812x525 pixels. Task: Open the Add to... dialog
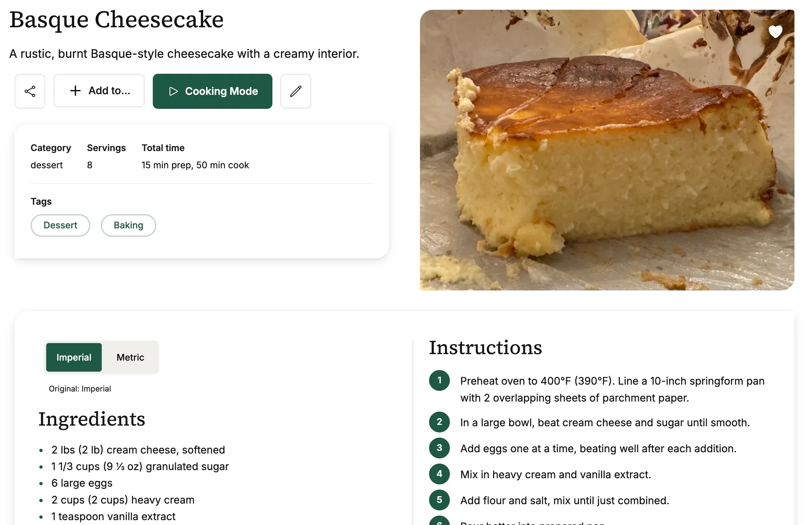tap(99, 91)
